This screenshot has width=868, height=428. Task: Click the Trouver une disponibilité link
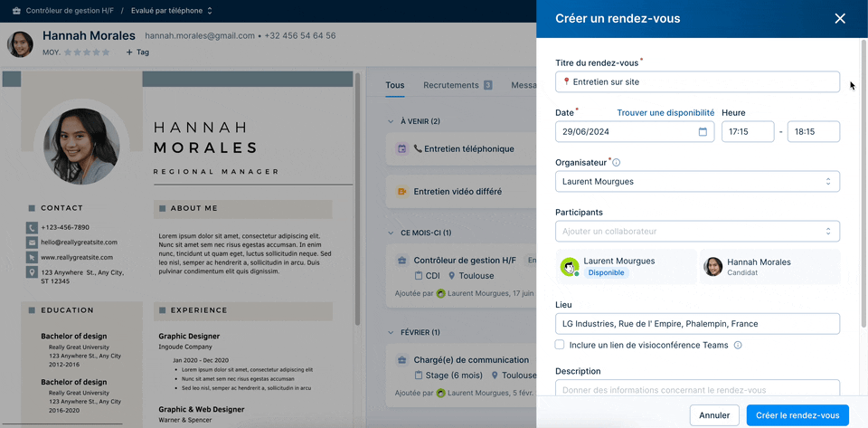point(666,112)
